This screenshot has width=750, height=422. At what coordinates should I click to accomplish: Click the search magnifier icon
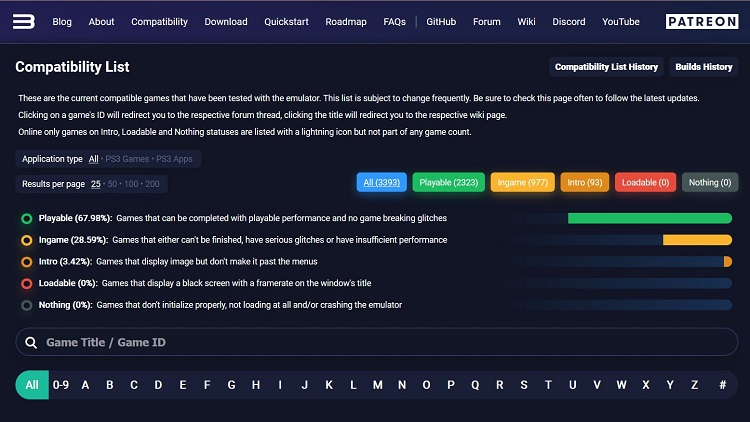pyautogui.click(x=32, y=342)
